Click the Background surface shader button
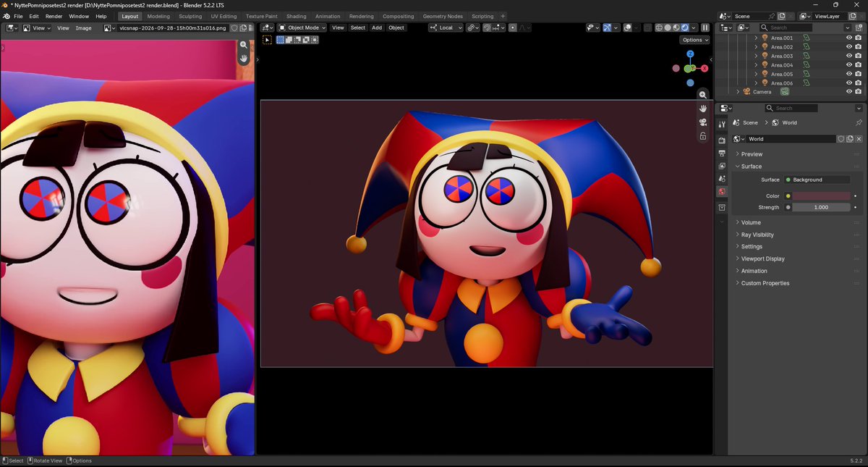 [x=817, y=180]
